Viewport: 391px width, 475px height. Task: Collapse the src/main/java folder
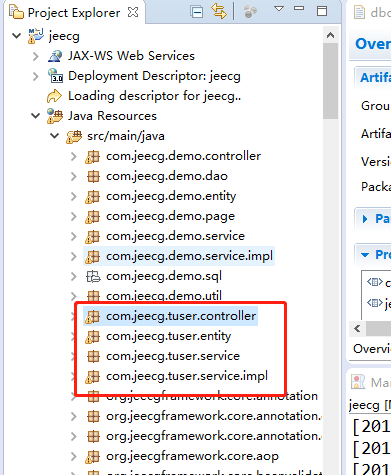click(x=55, y=136)
